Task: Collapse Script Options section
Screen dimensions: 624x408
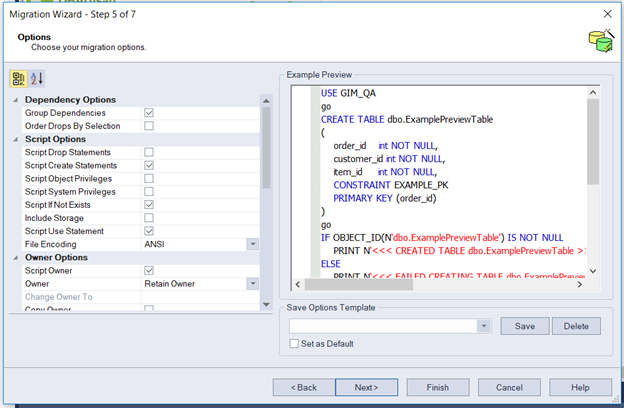Action: click(16, 139)
